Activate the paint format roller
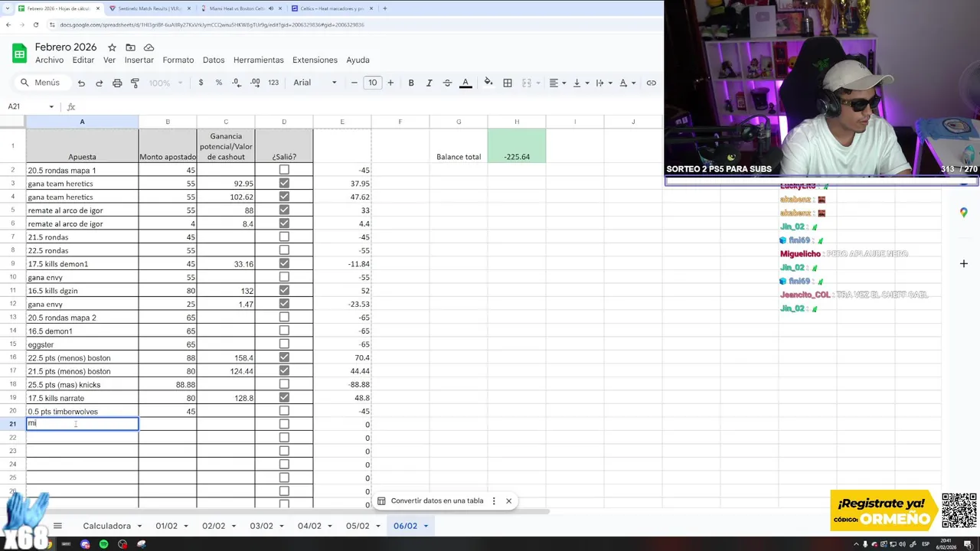The image size is (980, 551). pyautogui.click(x=135, y=83)
